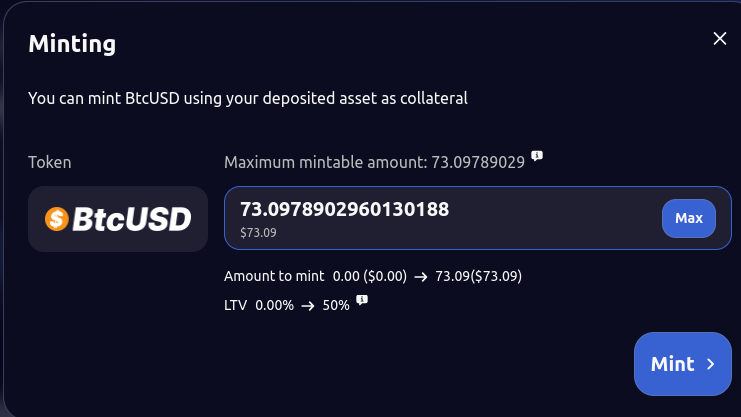
Task: Click the 73.09789029 maximum mintable value
Action: [478, 162]
